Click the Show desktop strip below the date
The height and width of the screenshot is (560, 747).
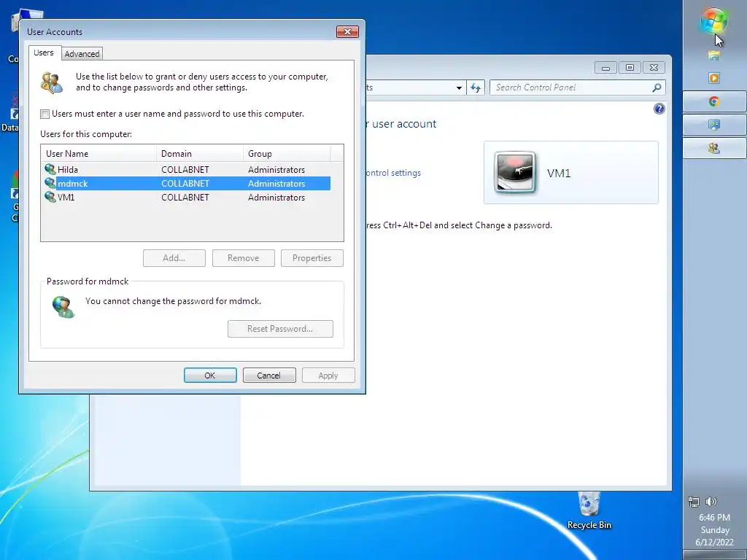pos(714,555)
